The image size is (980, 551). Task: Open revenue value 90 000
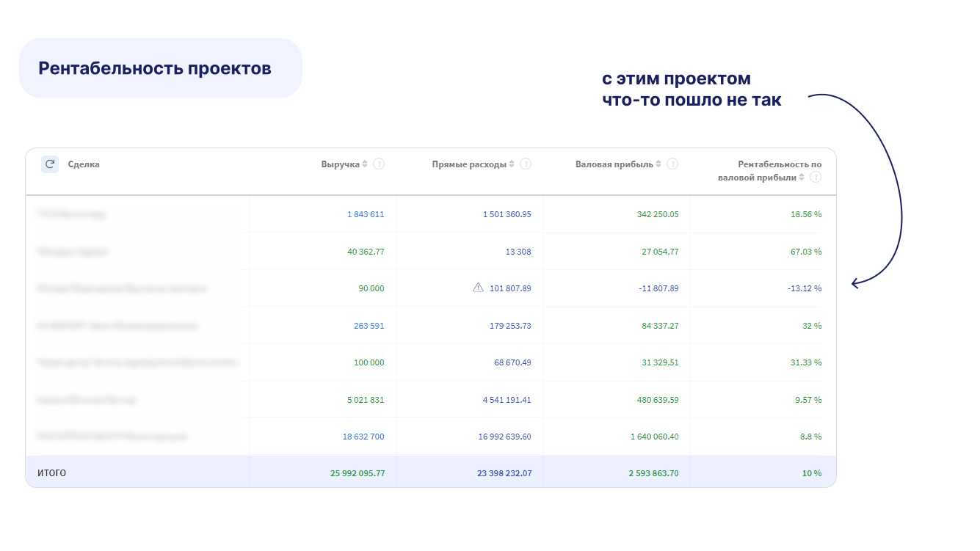371,288
